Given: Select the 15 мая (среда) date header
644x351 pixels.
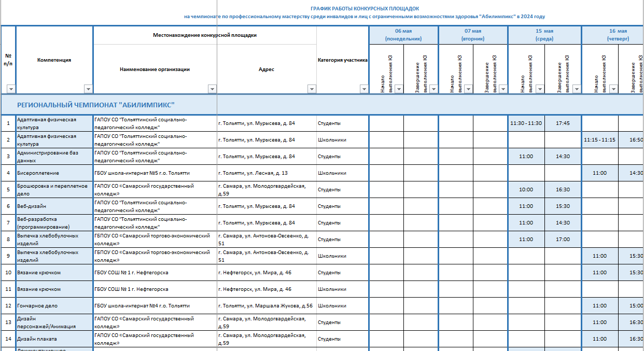Looking at the screenshot, I should pyautogui.click(x=544, y=35).
